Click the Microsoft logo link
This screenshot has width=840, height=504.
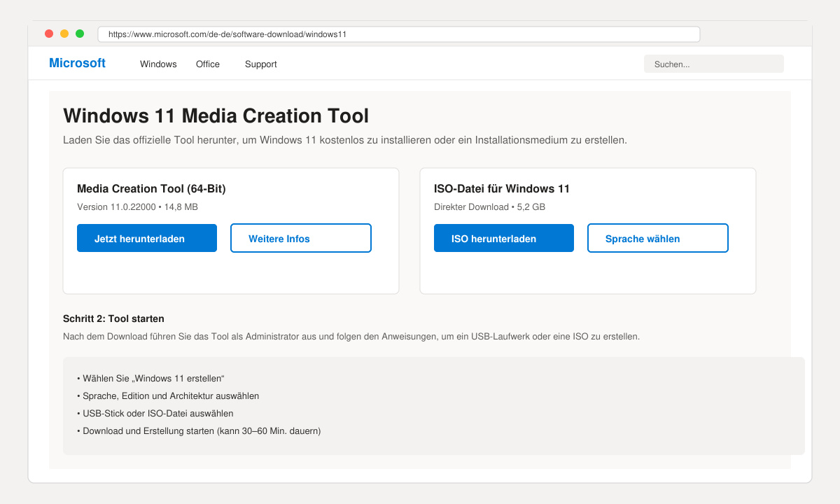pyautogui.click(x=77, y=63)
